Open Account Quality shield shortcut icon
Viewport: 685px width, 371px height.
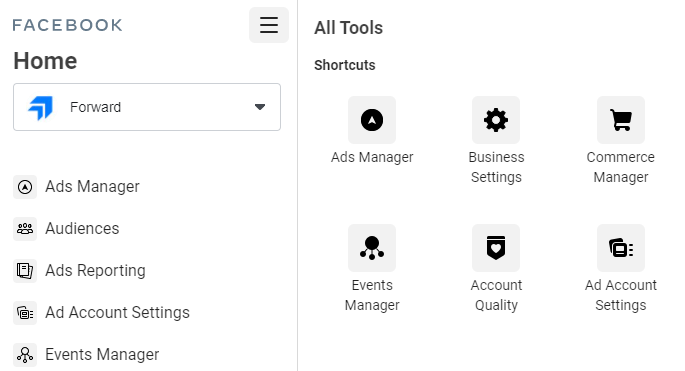coord(496,248)
